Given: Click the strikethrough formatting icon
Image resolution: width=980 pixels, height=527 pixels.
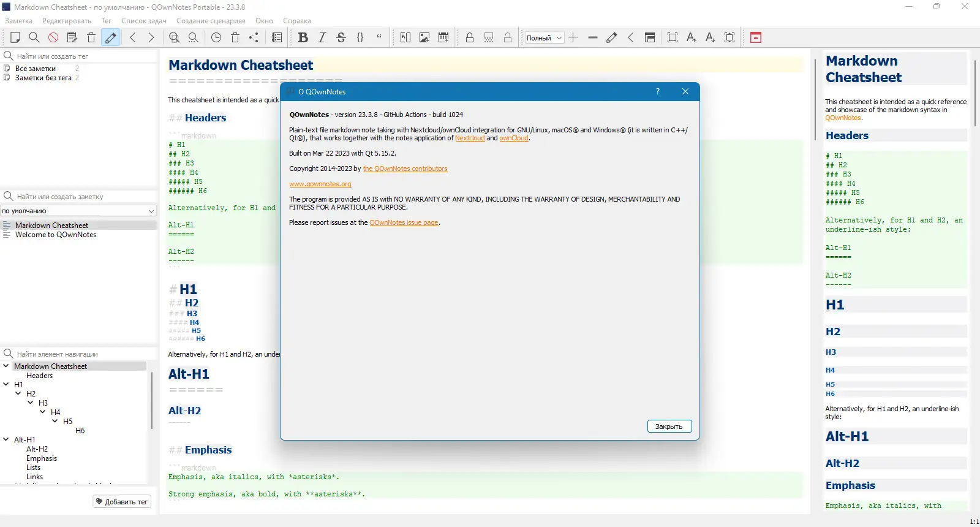Looking at the screenshot, I should pos(341,37).
